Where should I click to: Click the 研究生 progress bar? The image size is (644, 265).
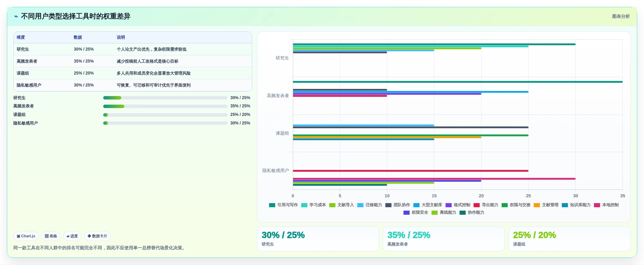tap(165, 98)
